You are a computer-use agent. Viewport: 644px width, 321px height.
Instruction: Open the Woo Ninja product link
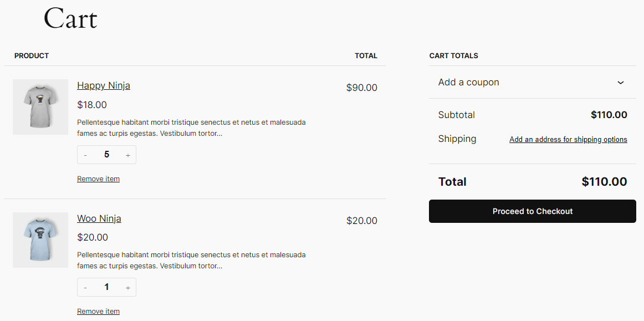pyautogui.click(x=99, y=218)
